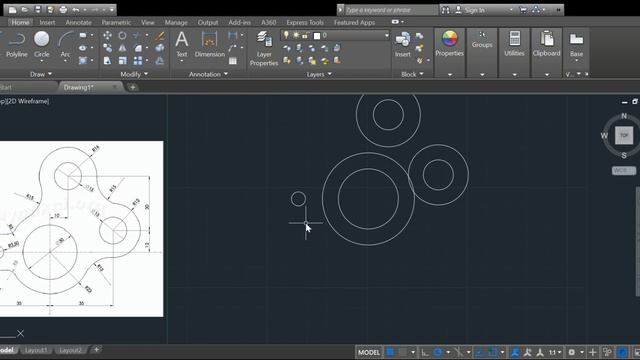Click the Rectangle tool in Draw panel
The height and width of the screenshot is (360, 640).
click(83, 36)
